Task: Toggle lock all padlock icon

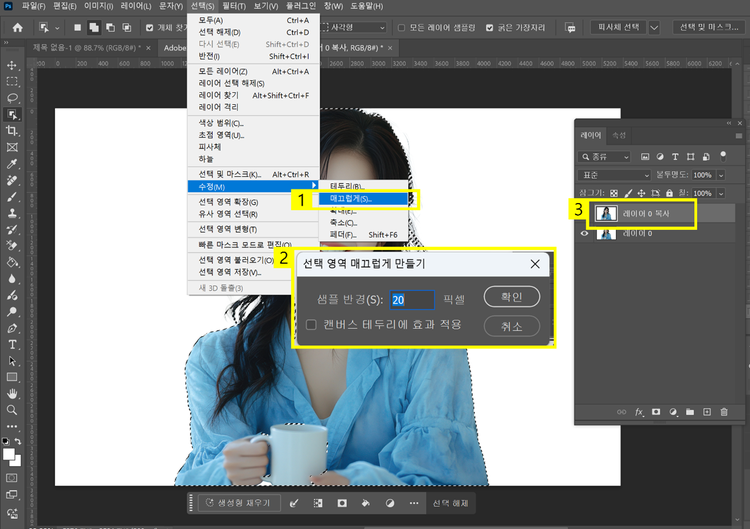Action: [670, 193]
